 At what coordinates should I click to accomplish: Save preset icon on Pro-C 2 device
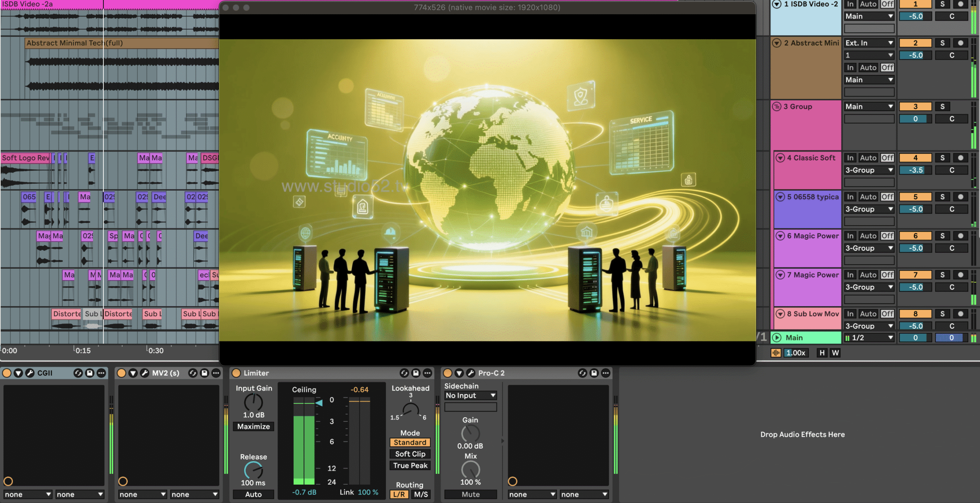tap(594, 373)
